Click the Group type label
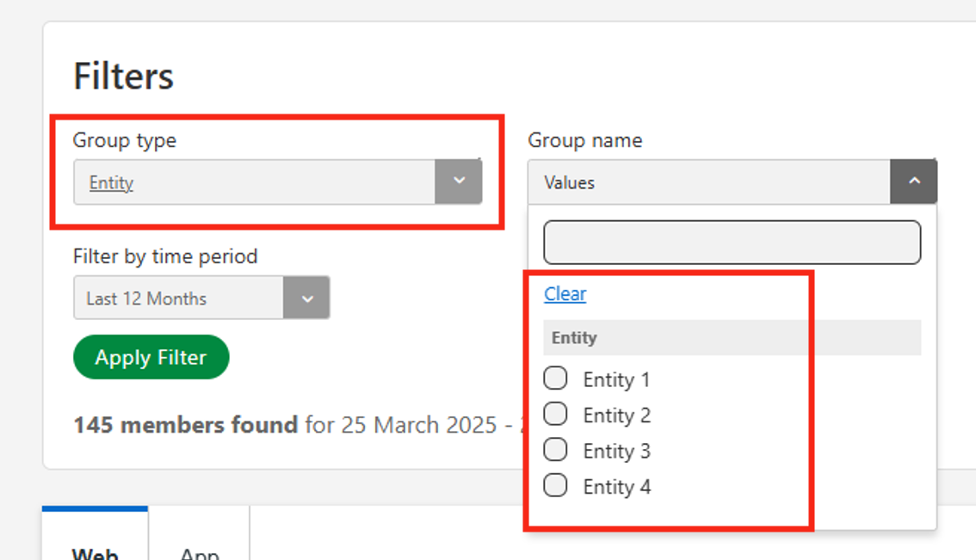 pyautogui.click(x=125, y=141)
